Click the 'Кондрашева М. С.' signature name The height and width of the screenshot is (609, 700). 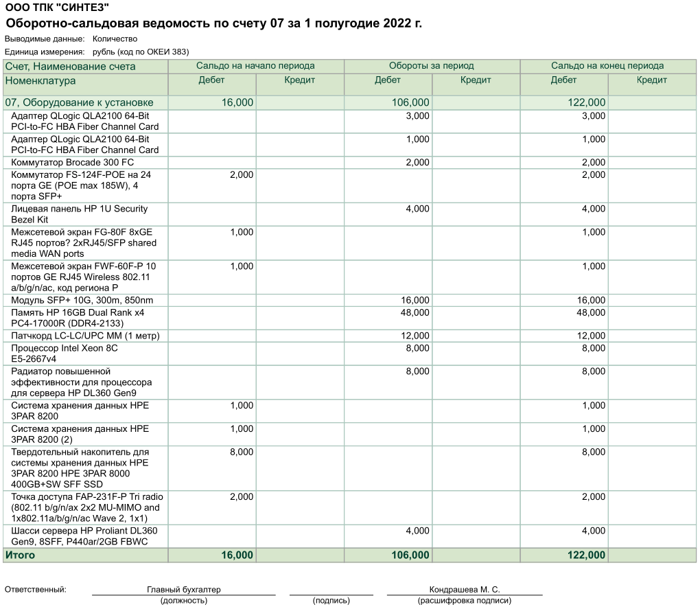coord(465,589)
